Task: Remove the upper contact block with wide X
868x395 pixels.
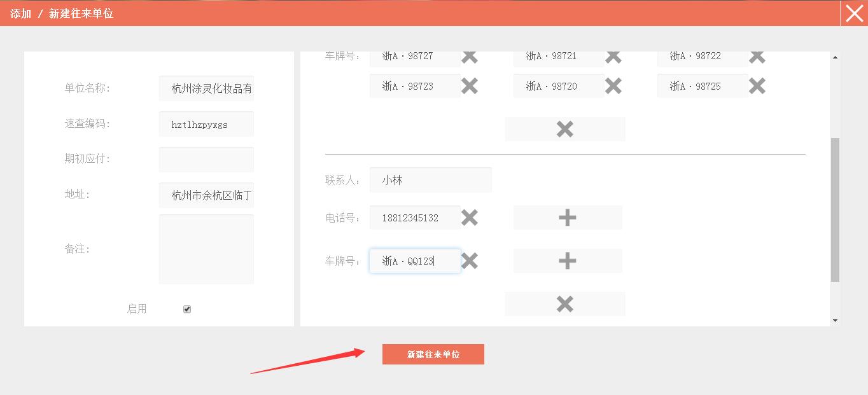Action: pos(565,129)
